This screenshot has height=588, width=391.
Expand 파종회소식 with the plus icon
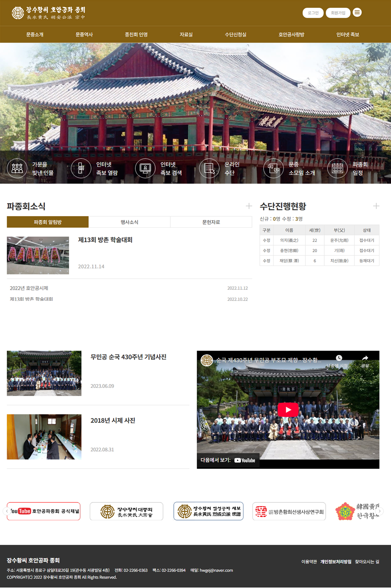(x=249, y=206)
